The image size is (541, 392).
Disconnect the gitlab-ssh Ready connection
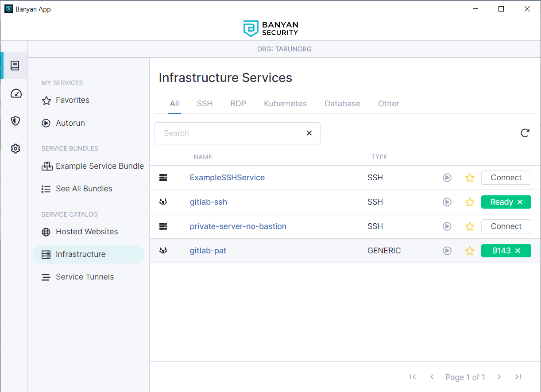[x=520, y=202]
